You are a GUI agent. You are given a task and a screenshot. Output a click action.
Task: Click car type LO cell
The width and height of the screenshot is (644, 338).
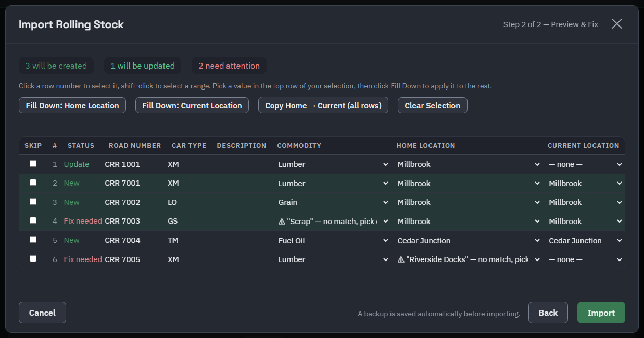(x=172, y=202)
